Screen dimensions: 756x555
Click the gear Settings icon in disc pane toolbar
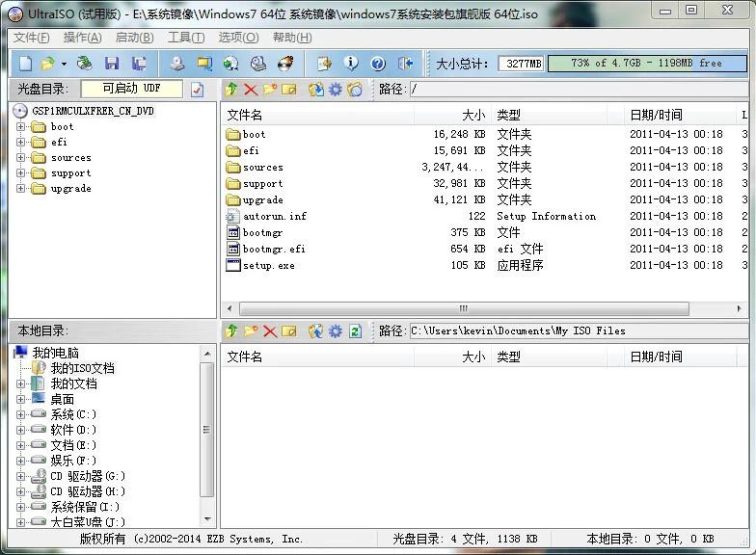(336, 89)
